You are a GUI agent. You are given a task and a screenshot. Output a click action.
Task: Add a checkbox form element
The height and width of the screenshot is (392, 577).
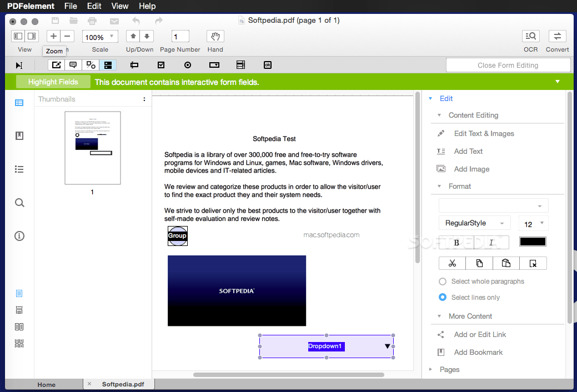(161, 65)
